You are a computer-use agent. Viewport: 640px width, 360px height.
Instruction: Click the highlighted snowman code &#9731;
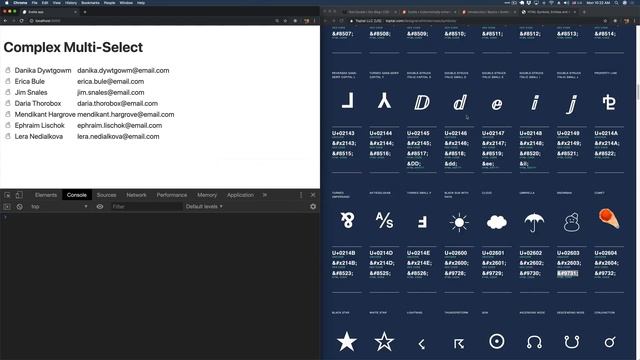568,273
